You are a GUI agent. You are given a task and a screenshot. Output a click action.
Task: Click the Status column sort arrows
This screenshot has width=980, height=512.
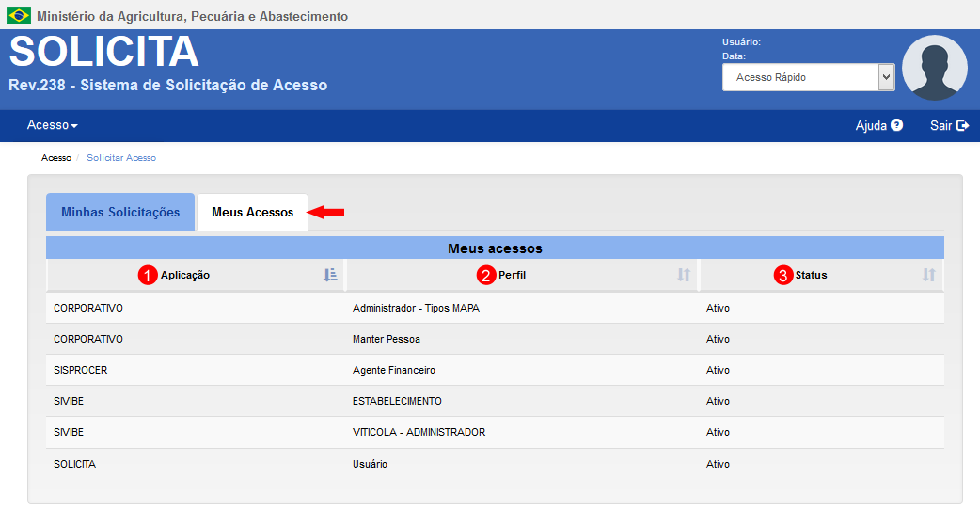click(928, 275)
